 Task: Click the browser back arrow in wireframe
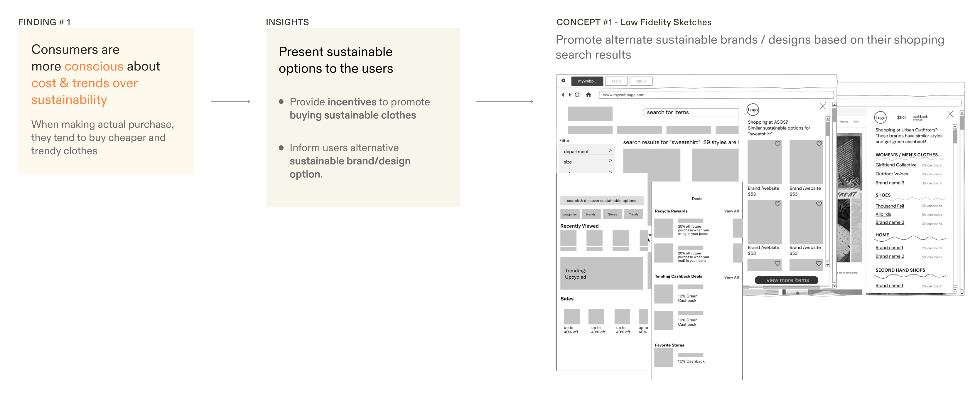562,95
